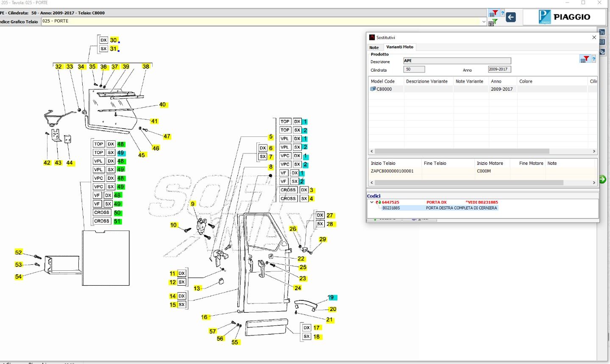610x364 pixels.
Task: Click the Descrizione field containing APE
Action: (457, 61)
